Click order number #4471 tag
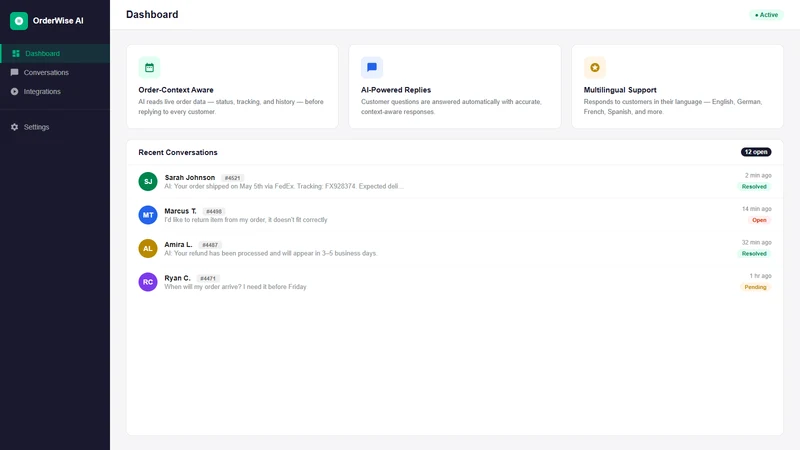This screenshot has height=450, width=800. tap(208, 279)
